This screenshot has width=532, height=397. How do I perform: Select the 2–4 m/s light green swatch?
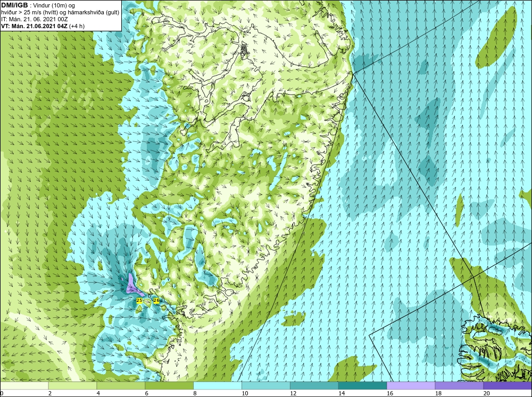pyautogui.click(x=72, y=385)
